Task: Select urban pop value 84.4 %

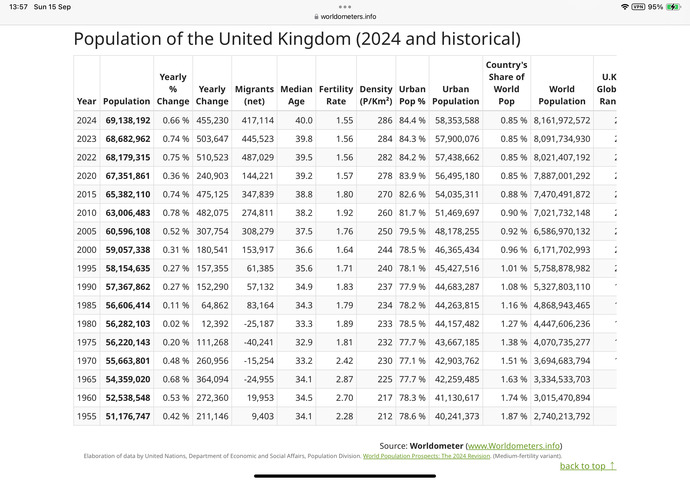Action: click(412, 120)
